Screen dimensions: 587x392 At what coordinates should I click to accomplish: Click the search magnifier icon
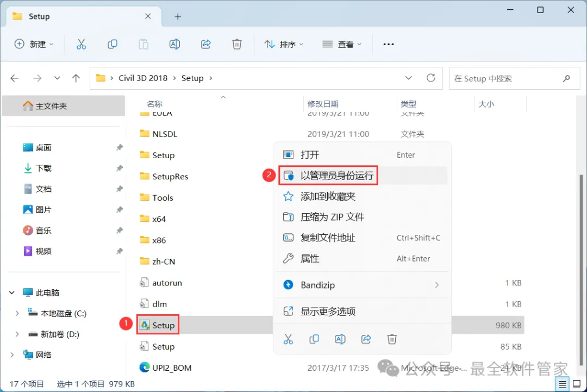(566, 78)
